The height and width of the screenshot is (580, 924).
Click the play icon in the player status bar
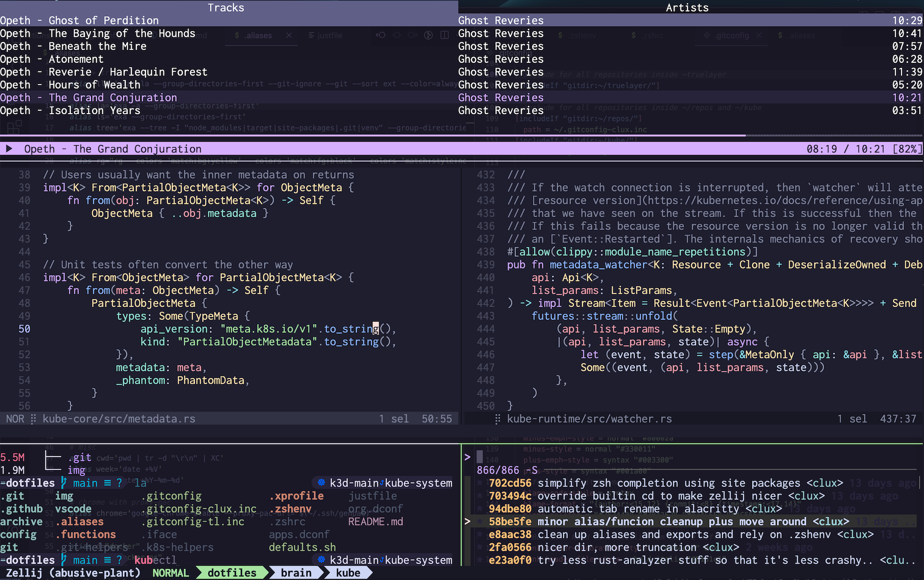click(x=9, y=149)
